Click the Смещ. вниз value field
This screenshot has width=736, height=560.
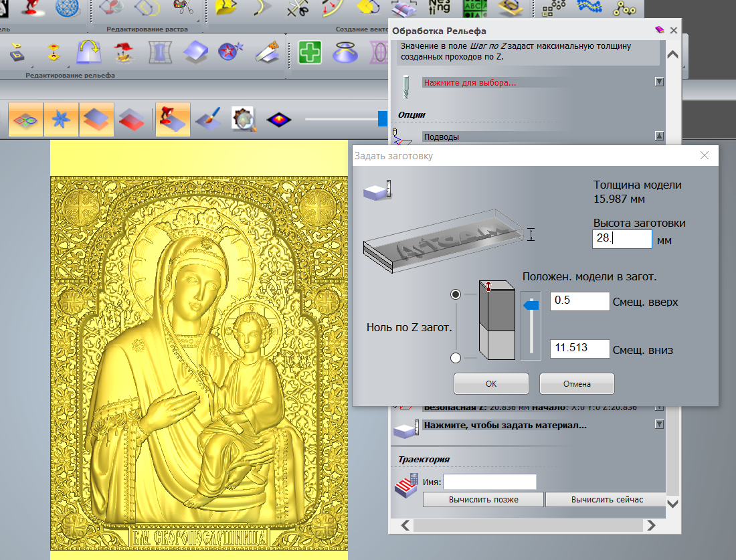click(x=579, y=349)
